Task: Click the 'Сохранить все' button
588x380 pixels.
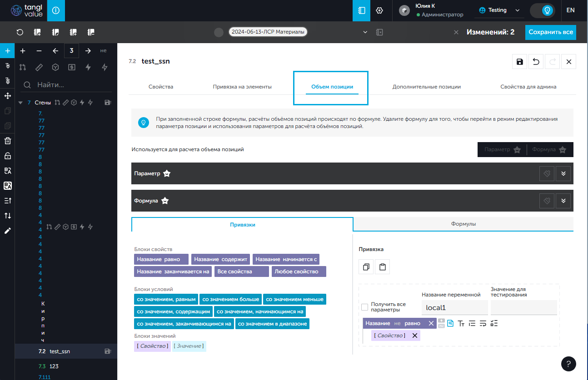Action: (550, 32)
